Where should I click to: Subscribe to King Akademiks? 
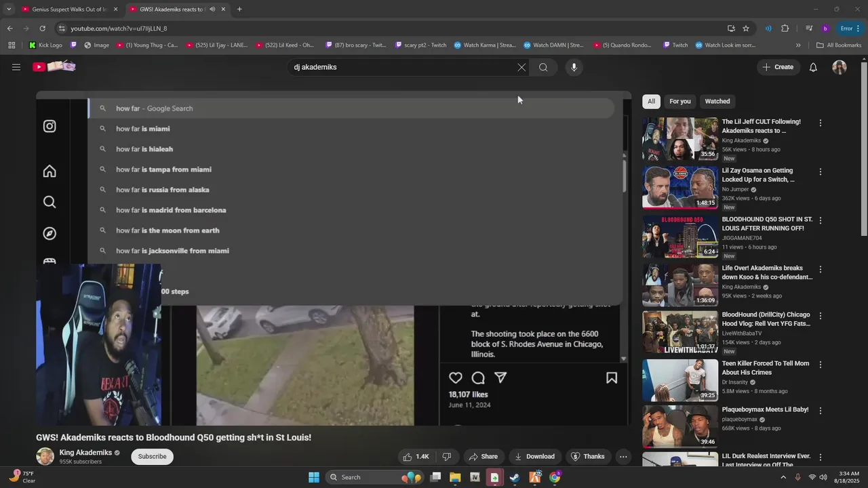pyautogui.click(x=152, y=457)
